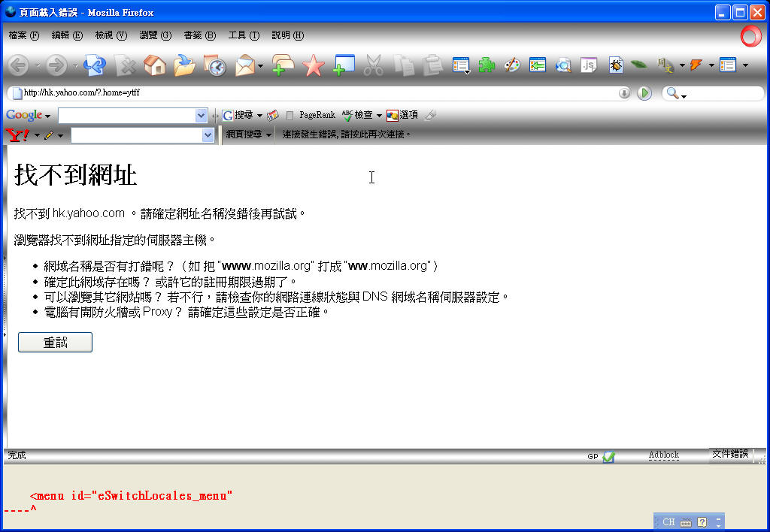The width and height of the screenshot is (770, 532).
Task: Open the 檔案 (F) menu
Action: coord(23,35)
